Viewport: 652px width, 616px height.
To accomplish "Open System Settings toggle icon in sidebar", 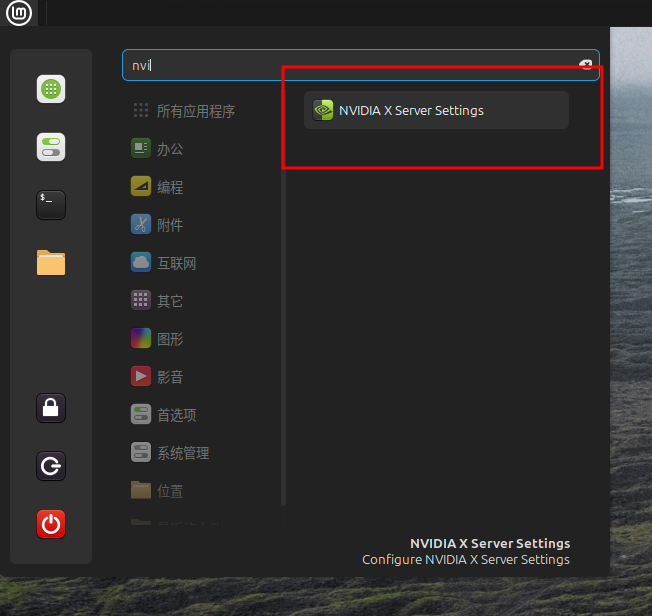I will [51, 147].
